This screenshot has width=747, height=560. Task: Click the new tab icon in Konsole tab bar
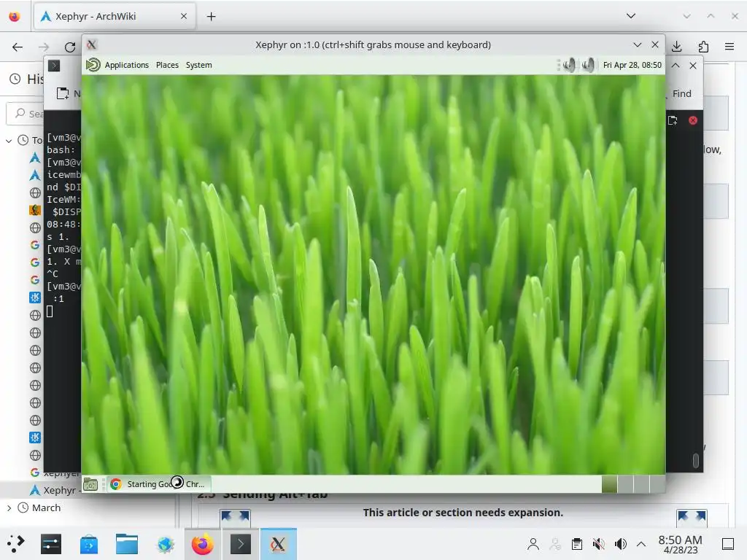coord(673,120)
